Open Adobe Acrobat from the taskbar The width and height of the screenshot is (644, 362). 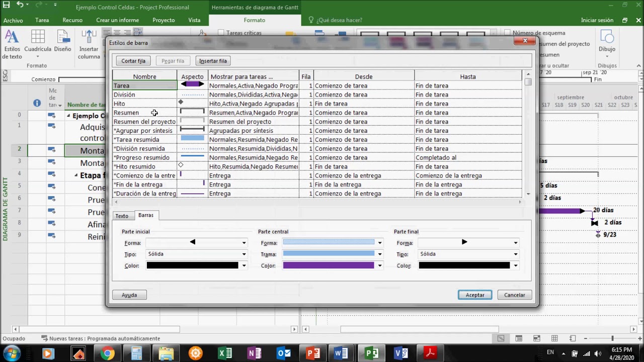tap(430, 353)
